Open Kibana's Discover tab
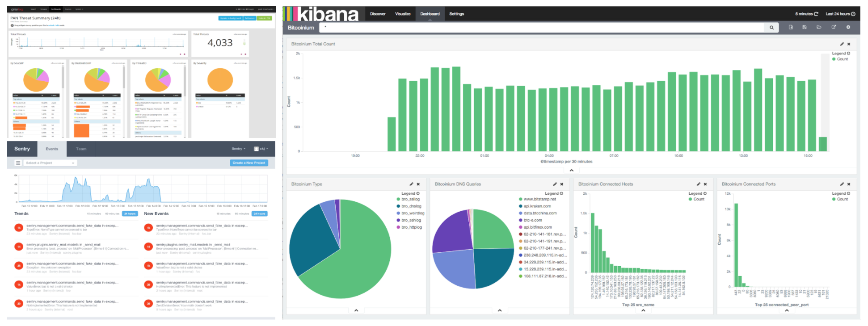 378,14
